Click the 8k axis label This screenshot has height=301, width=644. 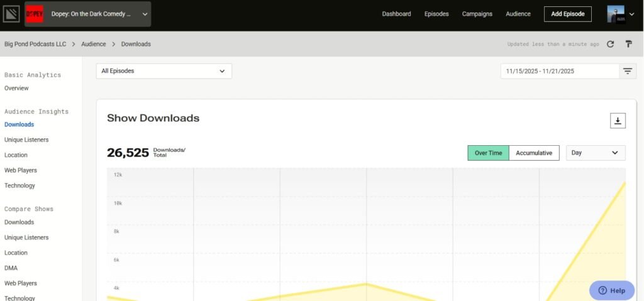click(x=116, y=232)
